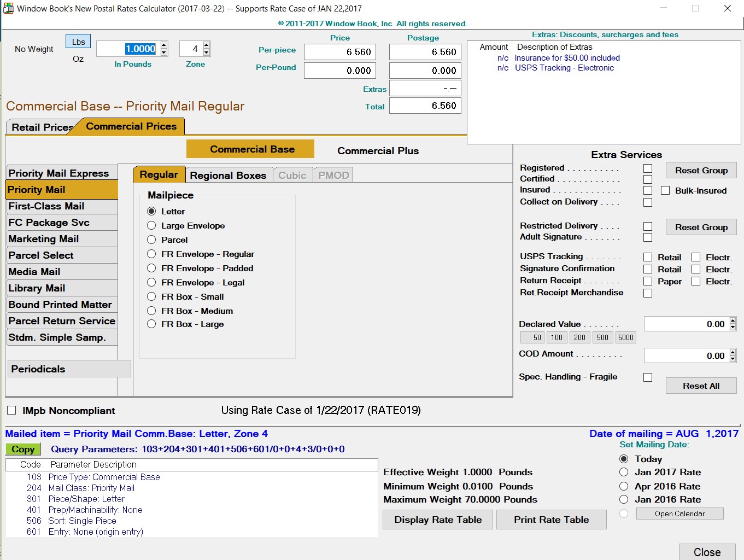Increase the Zone value with up arrow
This screenshot has height=560, width=744.
207,45
